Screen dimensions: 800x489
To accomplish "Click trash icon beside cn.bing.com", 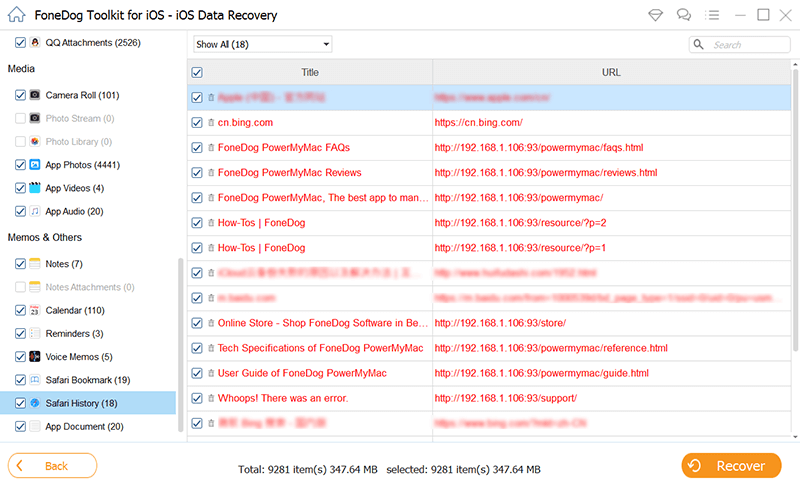I will [211, 123].
